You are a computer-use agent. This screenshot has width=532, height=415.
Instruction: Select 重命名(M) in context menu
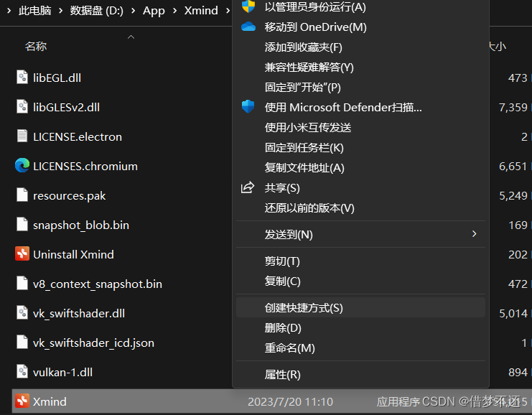click(x=360, y=348)
